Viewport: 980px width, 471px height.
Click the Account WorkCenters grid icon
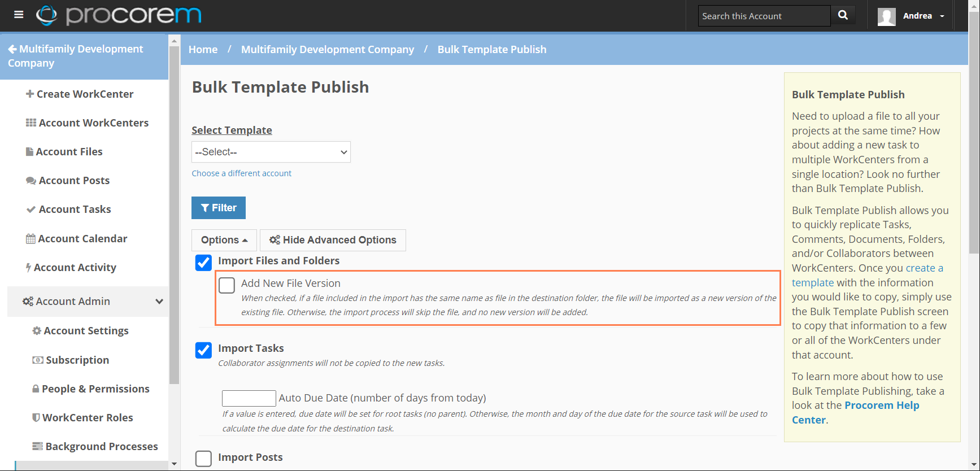point(31,123)
